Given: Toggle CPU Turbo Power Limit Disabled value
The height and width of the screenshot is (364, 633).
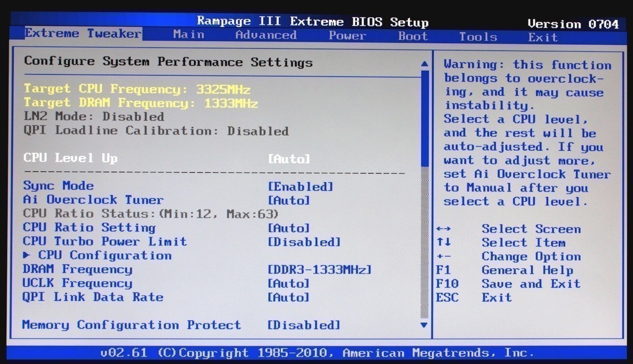Looking at the screenshot, I should click(x=304, y=242).
